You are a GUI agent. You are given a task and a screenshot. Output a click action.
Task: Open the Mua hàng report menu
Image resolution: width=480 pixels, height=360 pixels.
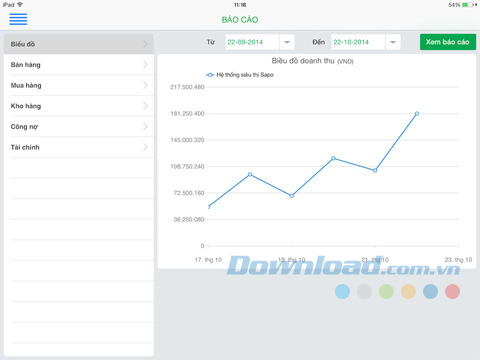pos(79,85)
